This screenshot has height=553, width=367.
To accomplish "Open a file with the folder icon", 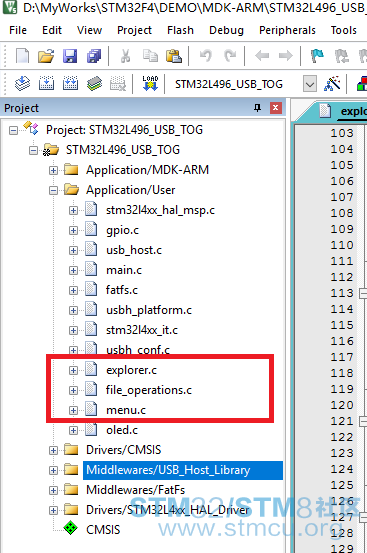I will click(46, 56).
